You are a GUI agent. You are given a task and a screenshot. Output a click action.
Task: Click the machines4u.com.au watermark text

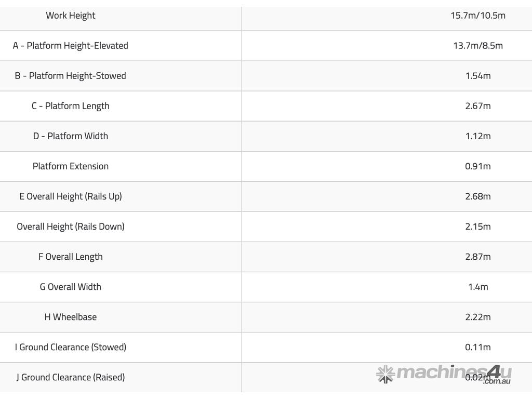coord(454,373)
